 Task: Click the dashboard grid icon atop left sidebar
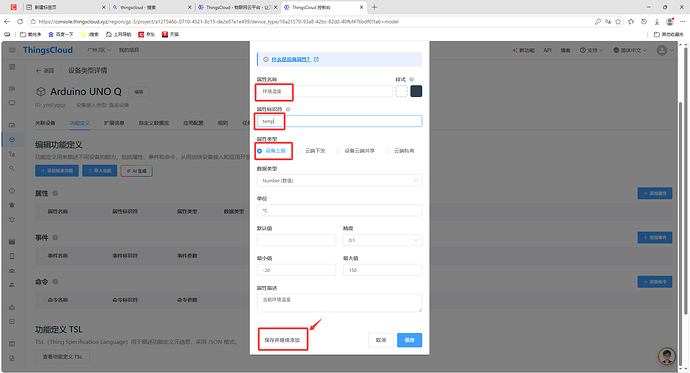(x=12, y=67)
